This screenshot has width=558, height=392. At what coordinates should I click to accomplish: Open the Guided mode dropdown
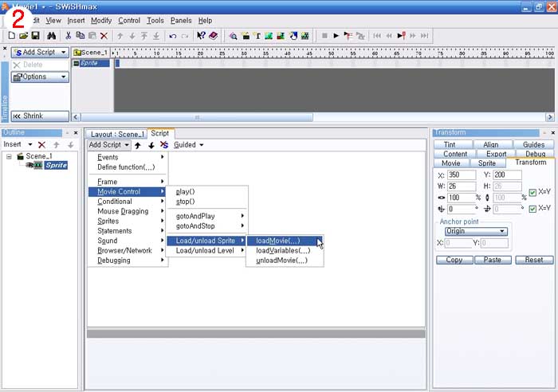[189, 145]
